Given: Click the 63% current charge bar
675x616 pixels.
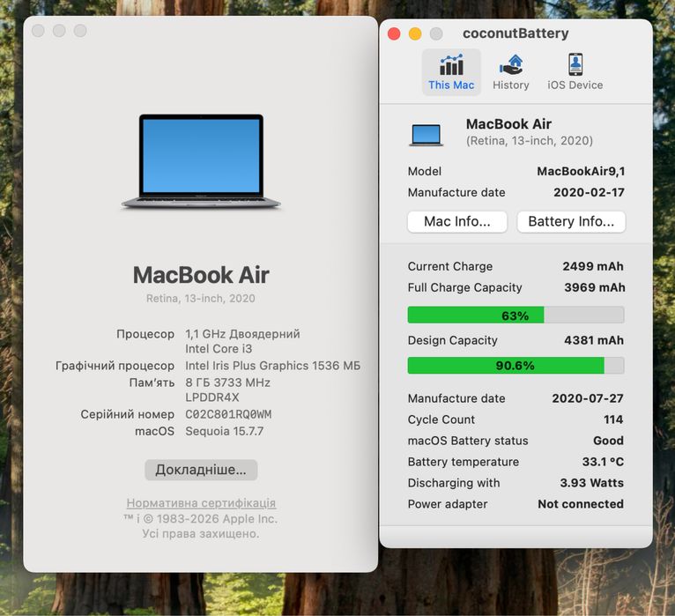Looking at the screenshot, I should point(516,315).
